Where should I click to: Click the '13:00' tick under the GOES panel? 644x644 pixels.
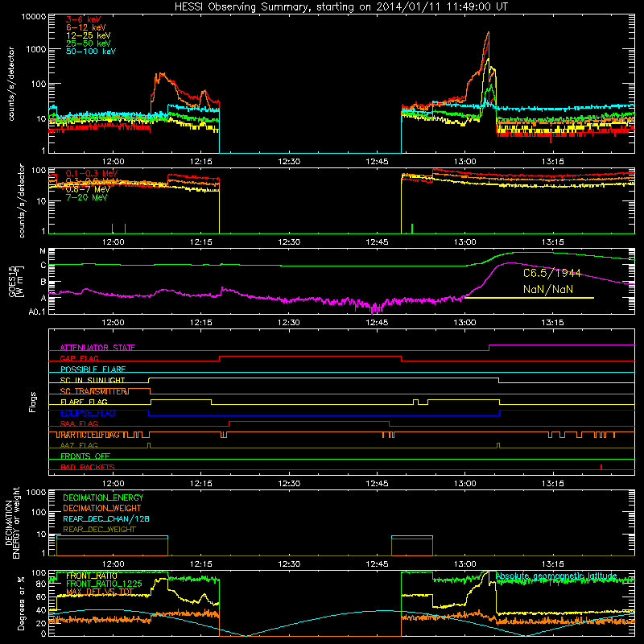click(464, 323)
